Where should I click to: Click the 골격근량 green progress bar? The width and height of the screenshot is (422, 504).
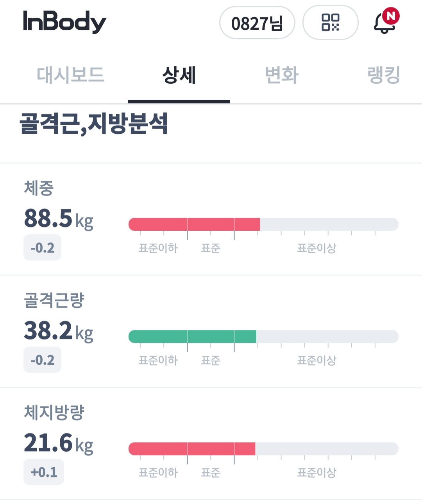click(192, 337)
